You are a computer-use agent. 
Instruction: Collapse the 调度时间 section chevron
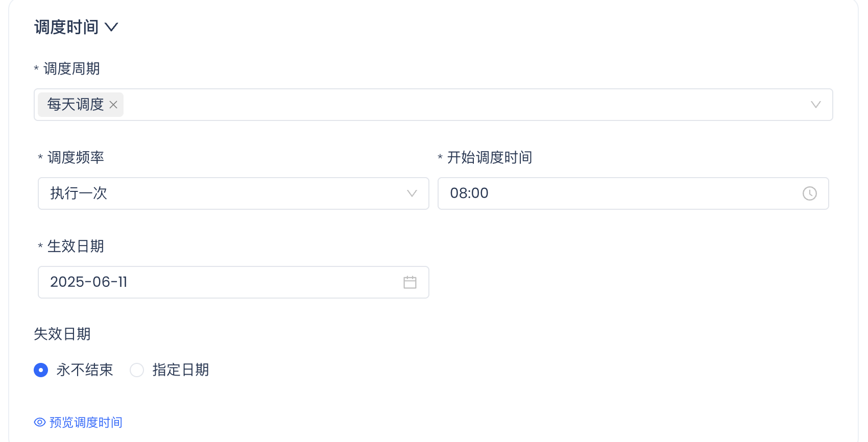pyautogui.click(x=111, y=27)
